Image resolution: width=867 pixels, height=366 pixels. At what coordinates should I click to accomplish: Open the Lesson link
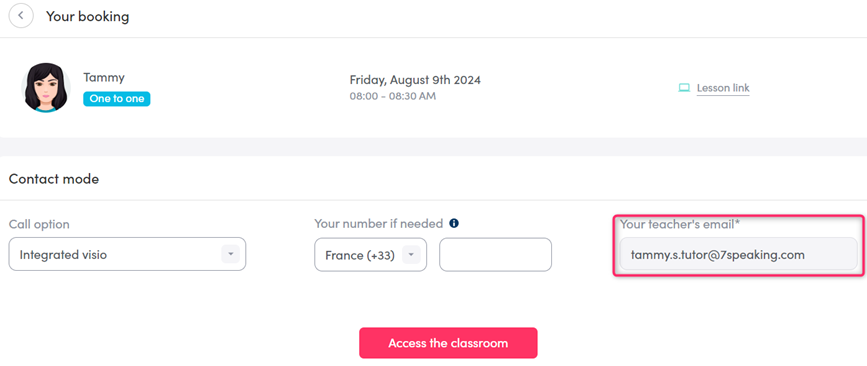(x=723, y=88)
